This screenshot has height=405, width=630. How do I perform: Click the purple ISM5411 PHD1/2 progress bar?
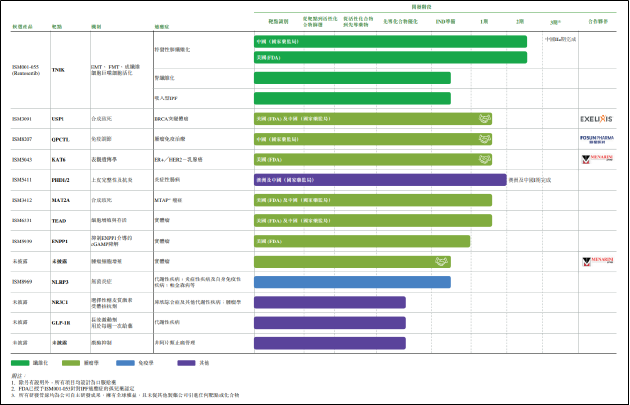tap(380, 180)
